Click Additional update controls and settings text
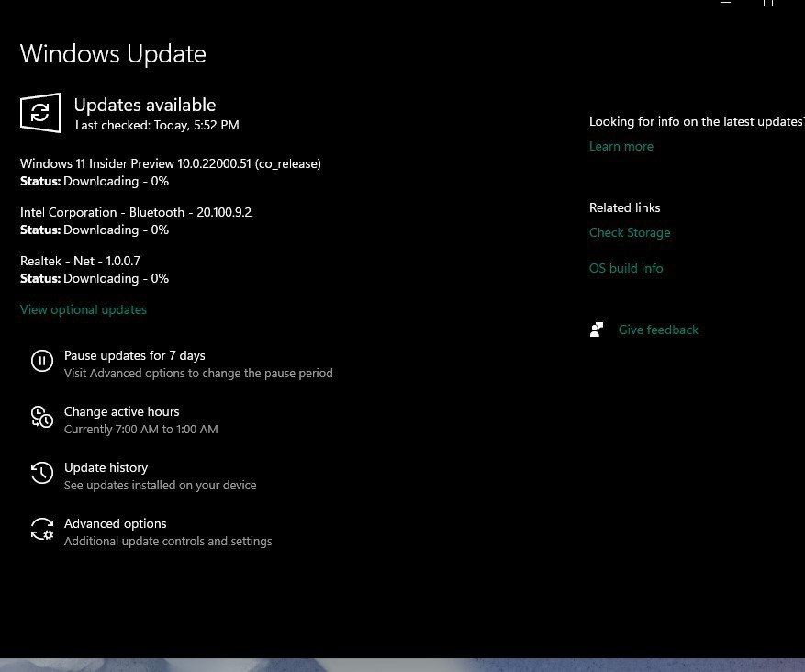Image resolution: width=805 pixels, height=672 pixels. pos(168,541)
